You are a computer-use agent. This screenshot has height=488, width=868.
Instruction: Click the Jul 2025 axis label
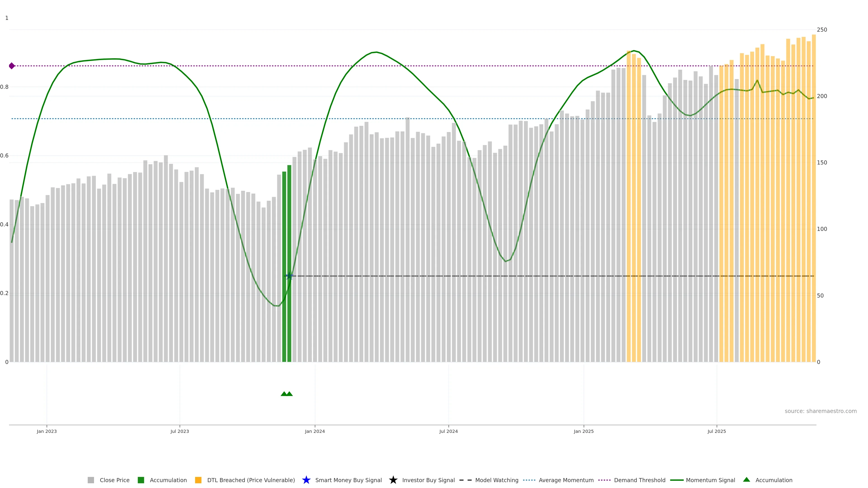tap(716, 431)
